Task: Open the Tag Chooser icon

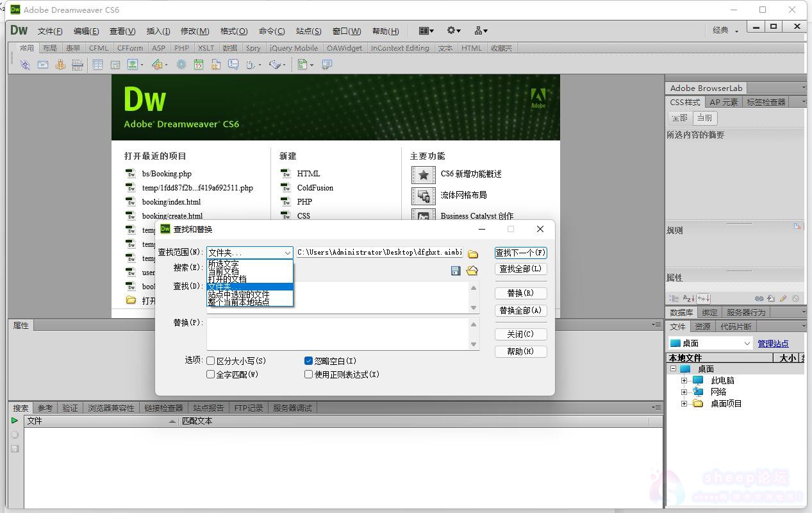Action: [x=327, y=65]
